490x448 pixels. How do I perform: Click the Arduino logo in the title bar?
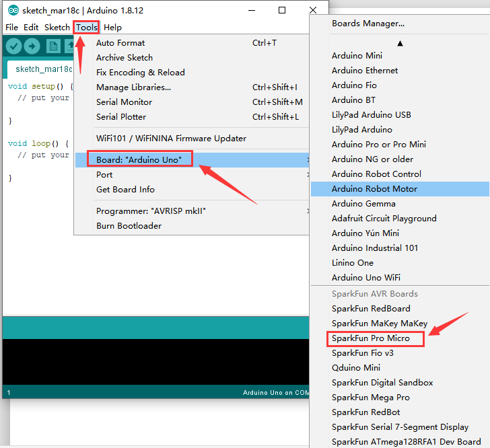pos(13,10)
